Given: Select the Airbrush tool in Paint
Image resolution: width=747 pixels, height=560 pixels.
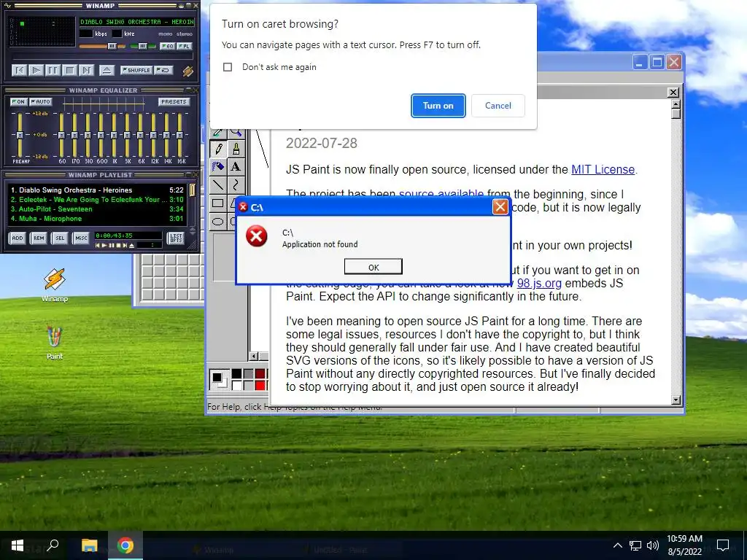Looking at the screenshot, I should tap(218, 167).
